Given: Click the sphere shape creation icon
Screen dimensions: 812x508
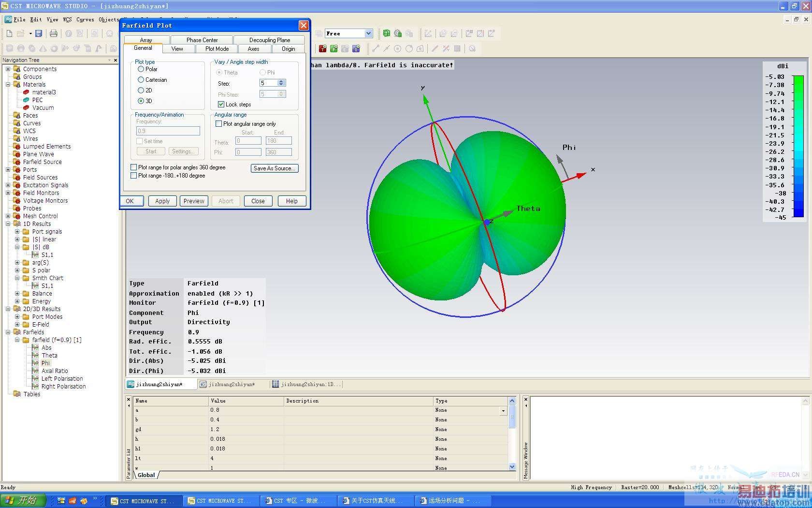Looking at the screenshot, I should (x=21, y=48).
